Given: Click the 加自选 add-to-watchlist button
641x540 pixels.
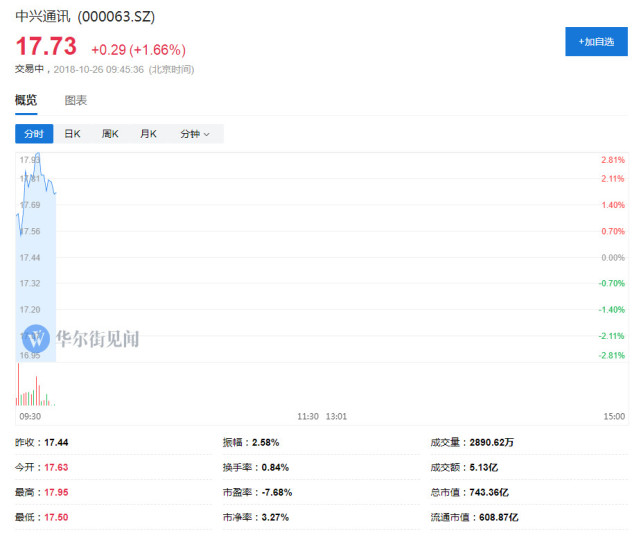Looking at the screenshot, I should point(596,41).
